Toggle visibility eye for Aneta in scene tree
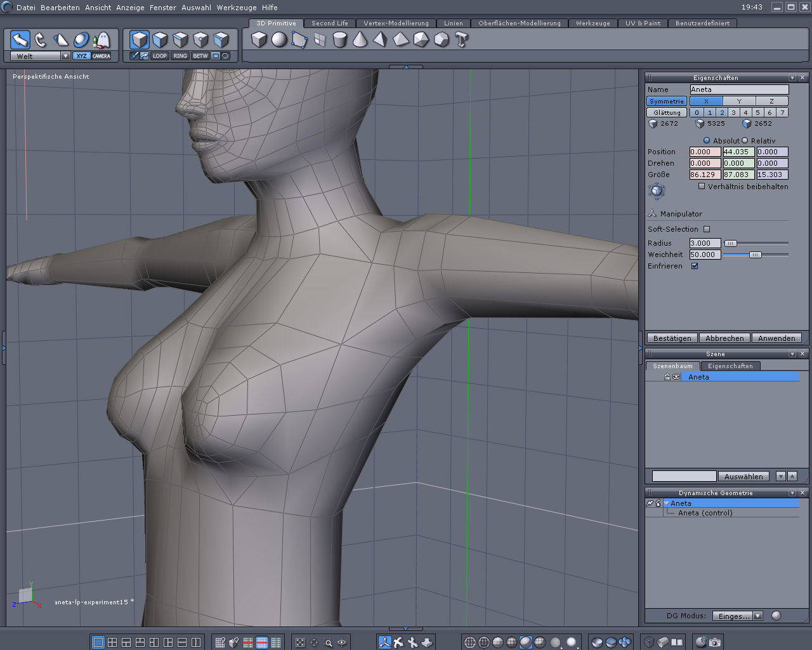Screen dimensions: 812x650 [676, 377]
